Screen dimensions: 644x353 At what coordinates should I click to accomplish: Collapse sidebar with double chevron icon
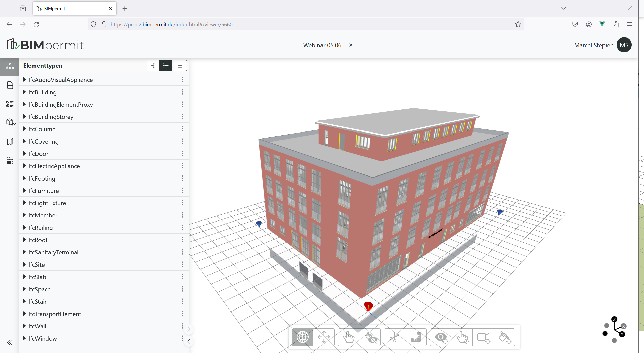[x=10, y=342]
